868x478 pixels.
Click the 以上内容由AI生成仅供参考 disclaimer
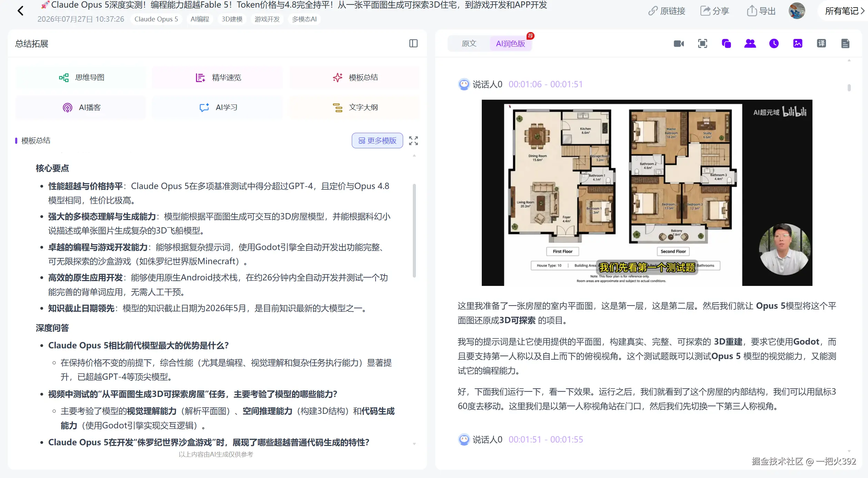[x=216, y=455]
